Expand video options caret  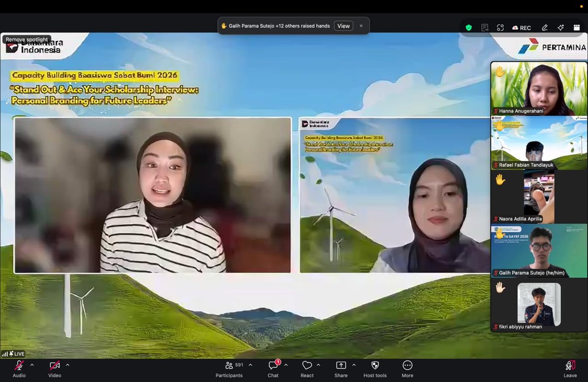click(x=68, y=365)
